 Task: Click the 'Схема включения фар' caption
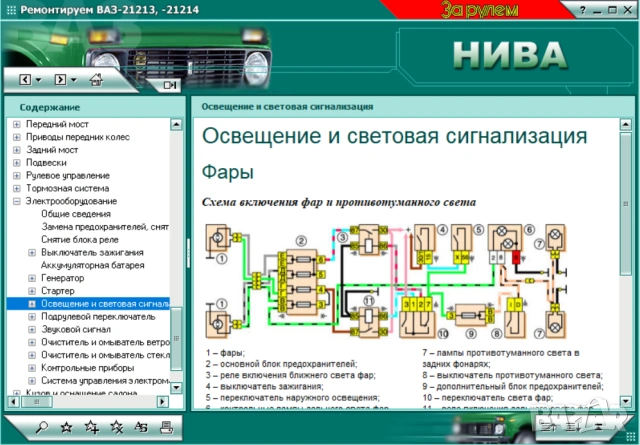[x=339, y=202]
